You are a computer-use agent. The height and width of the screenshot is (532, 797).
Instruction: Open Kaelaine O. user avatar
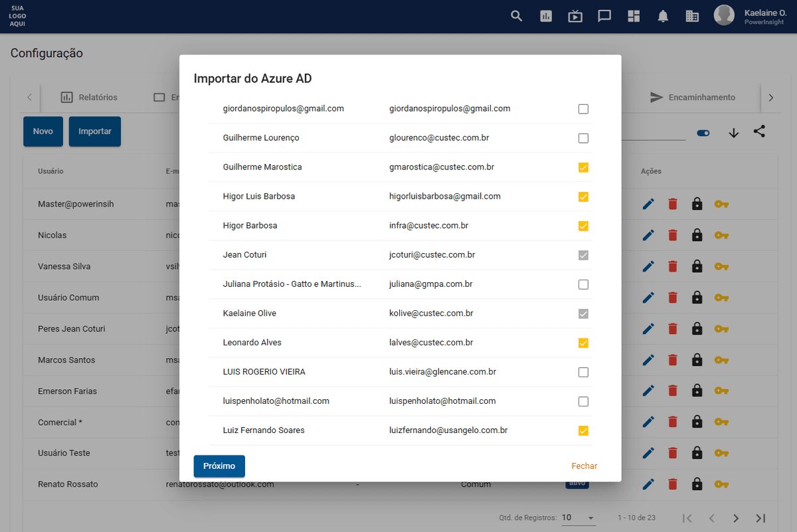point(724,16)
